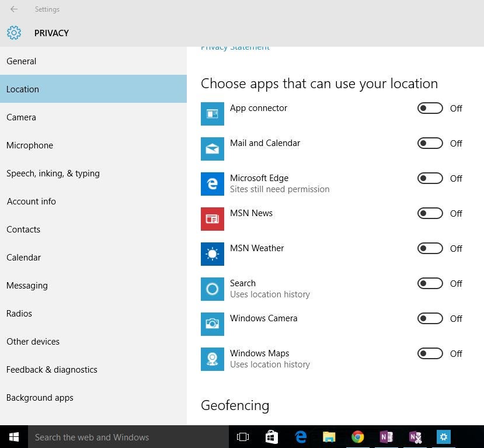Click the PRIVACY header title

[51, 33]
